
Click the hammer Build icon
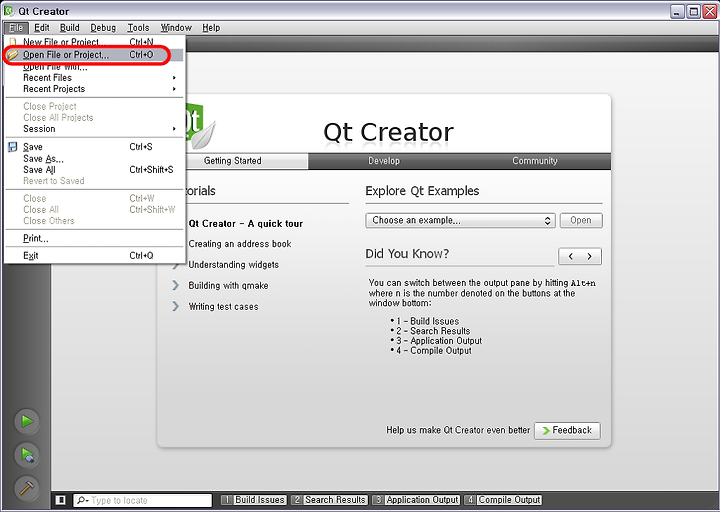[x=27, y=488]
